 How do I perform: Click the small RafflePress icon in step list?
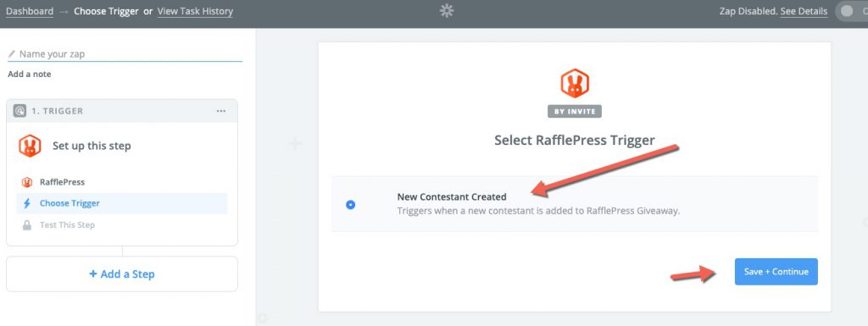pyautogui.click(x=26, y=182)
